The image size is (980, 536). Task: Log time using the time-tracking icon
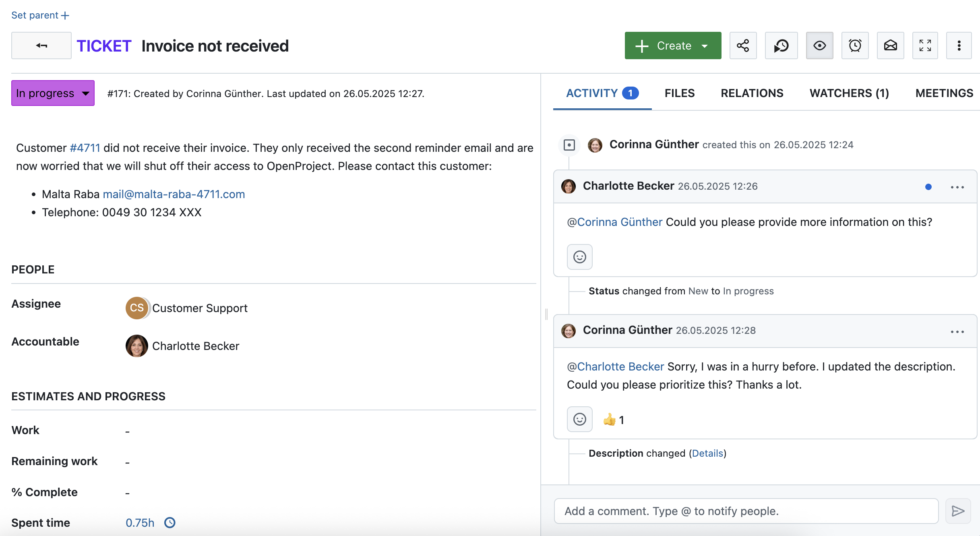(781, 46)
